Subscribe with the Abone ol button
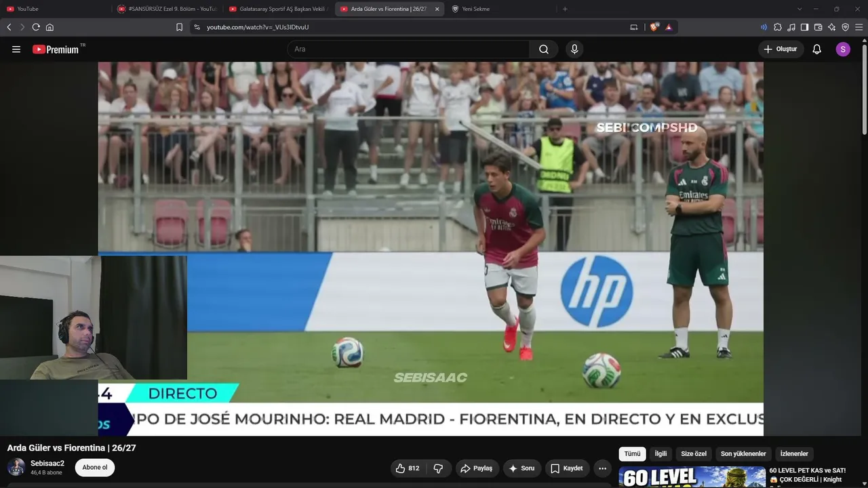Viewport: 868px width, 488px height. 95,468
